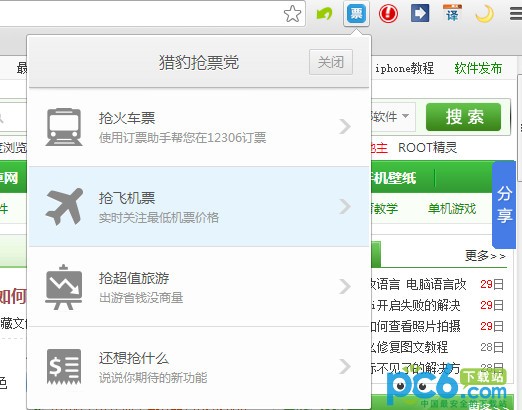Click the red exclamation mark extension icon
Image resolution: width=522 pixels, height=410 pixels.
click(x=388, y=14)
